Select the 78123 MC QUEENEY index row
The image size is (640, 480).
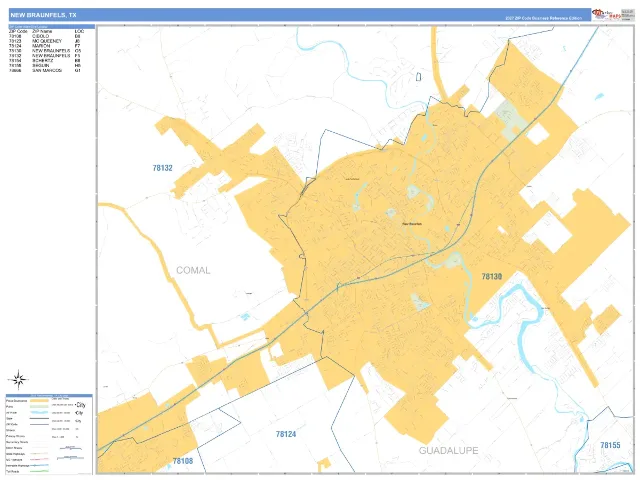[x=45, y=41]
